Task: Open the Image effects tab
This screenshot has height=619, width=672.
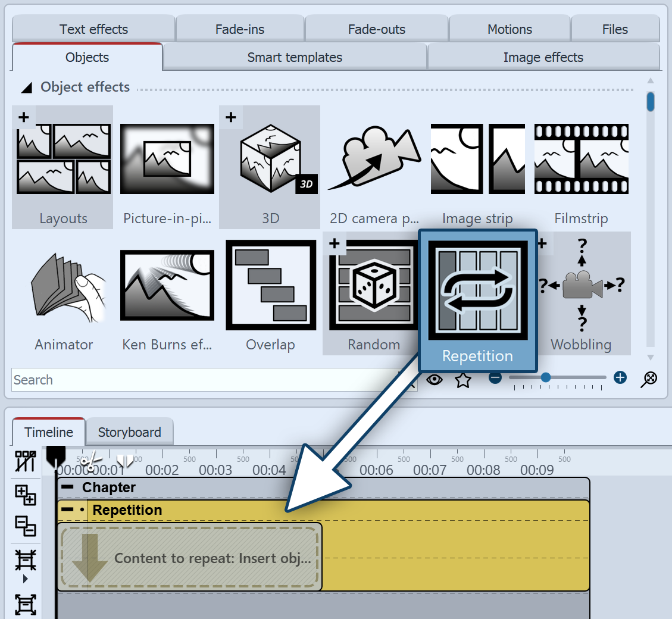Action: (x=543, y=58)
